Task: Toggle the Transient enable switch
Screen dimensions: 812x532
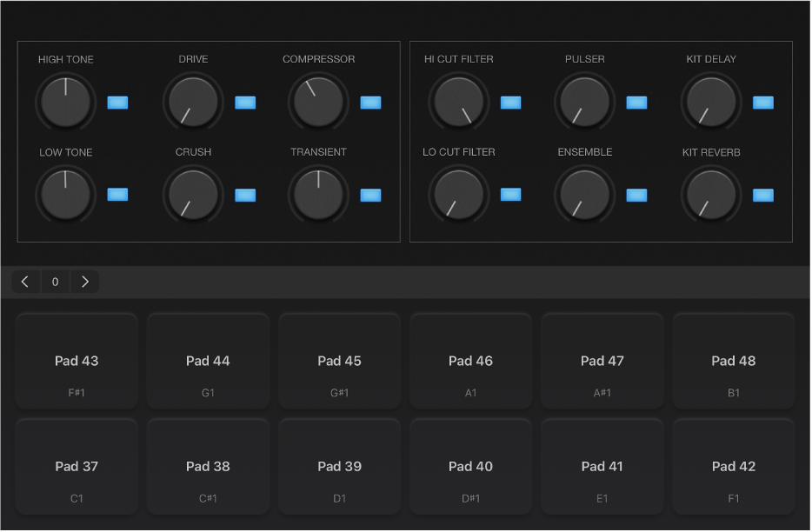Action: coord(371,195)
